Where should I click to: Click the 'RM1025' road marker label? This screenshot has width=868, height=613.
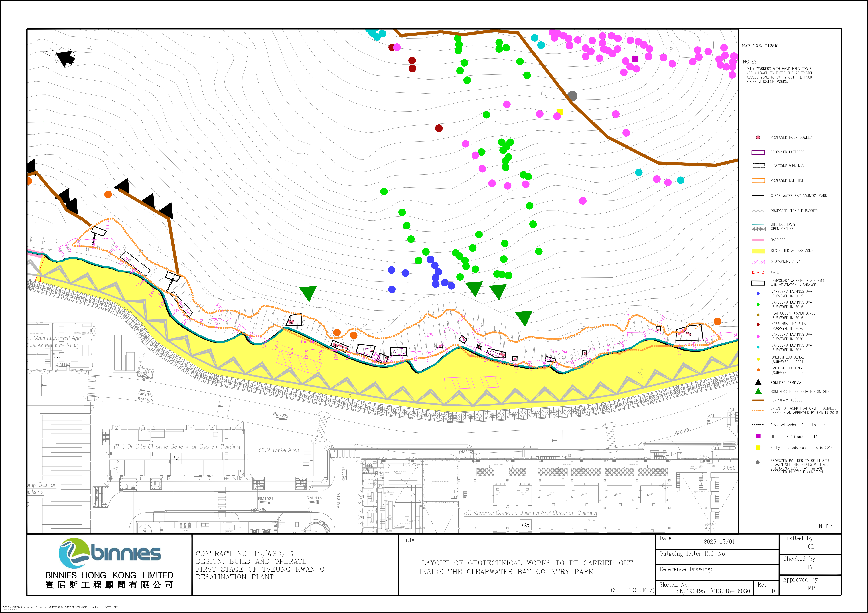281,415
